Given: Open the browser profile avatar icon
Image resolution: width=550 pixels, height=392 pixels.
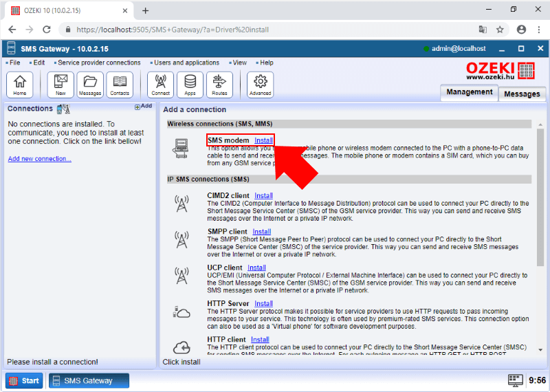Looking at the screenshot, I should pyautogui.click(x=521, y=30).
